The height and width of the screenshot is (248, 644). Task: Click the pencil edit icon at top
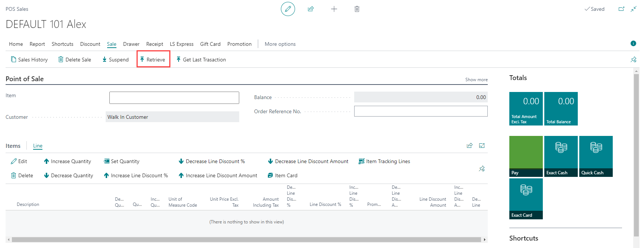click(x=288, y=9)
